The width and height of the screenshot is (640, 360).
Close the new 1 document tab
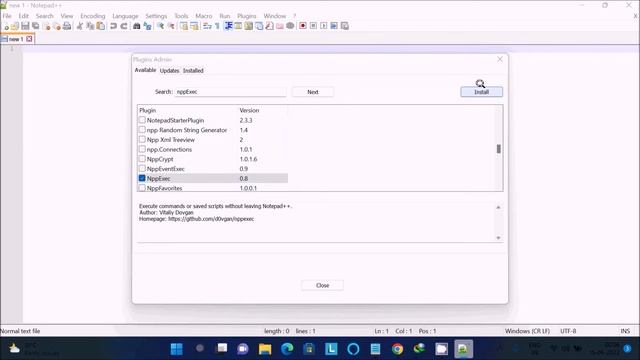[29, 39]
